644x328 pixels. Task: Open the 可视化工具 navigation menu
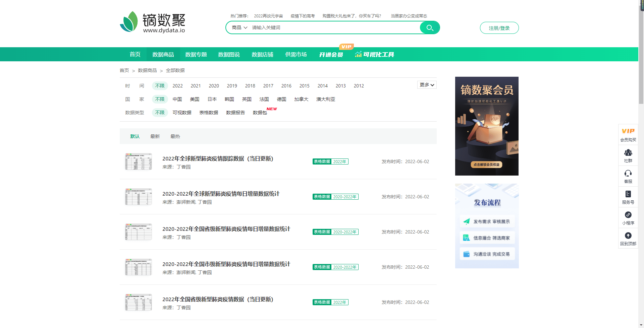(x=375, y=54)
